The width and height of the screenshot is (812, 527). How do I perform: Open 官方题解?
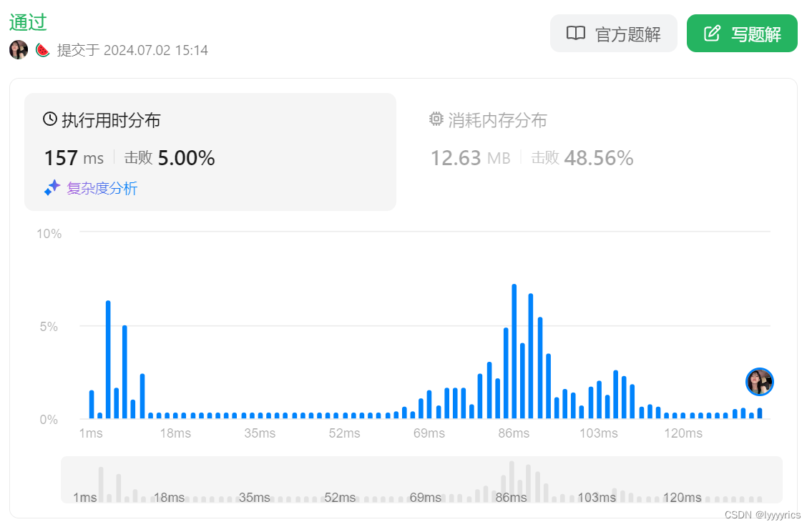click(x=614, y=33)
